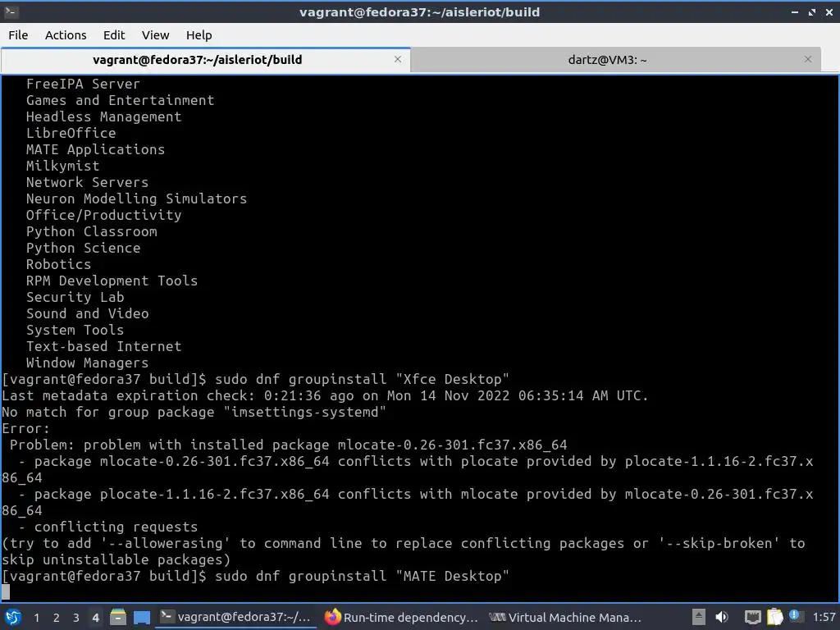Viewport: 840px width, 630px height.
Task: Click the Firefox icon in the taskbar
Action: [333, 617]
